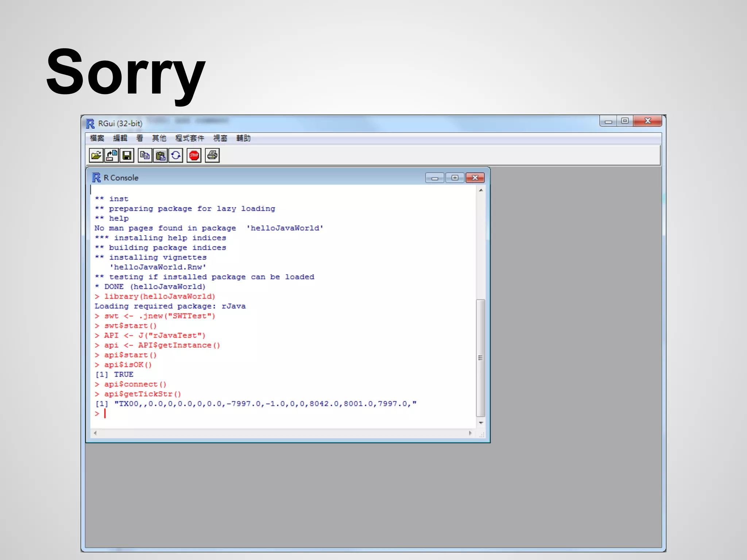Click the text 'helloJavaWorld.Rnw'
Screen dimensions: 747x560
click(x=158, y=267)
